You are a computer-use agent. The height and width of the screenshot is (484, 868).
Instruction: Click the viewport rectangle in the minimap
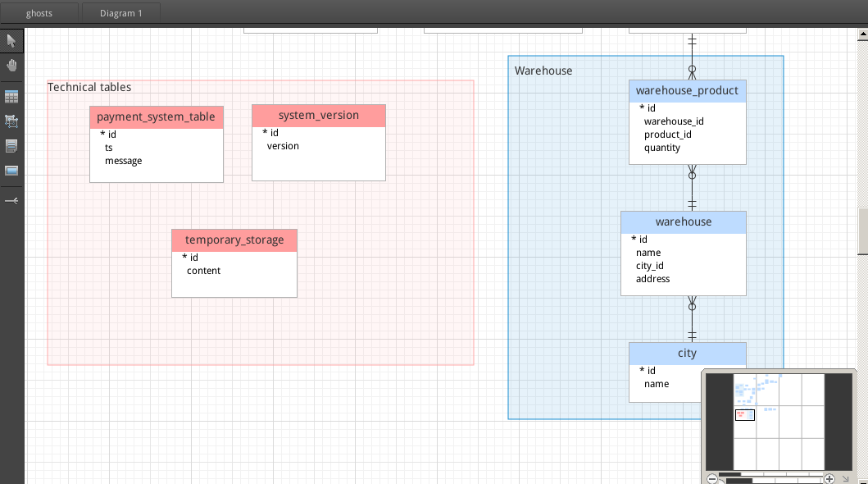(x=744, y=415)
